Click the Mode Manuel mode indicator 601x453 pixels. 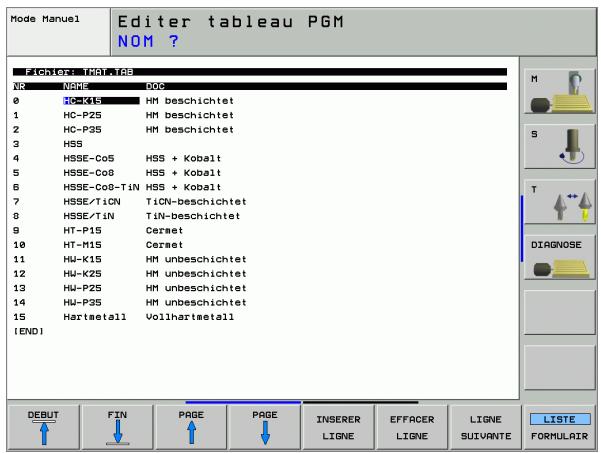(x=45, y=19)
